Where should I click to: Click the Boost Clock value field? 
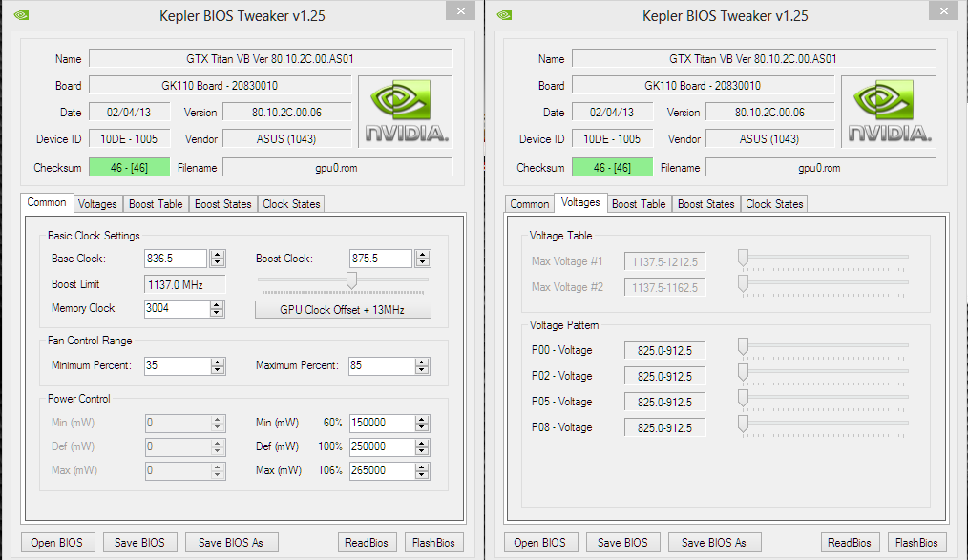pyautogui.click(x=381, y=259)
